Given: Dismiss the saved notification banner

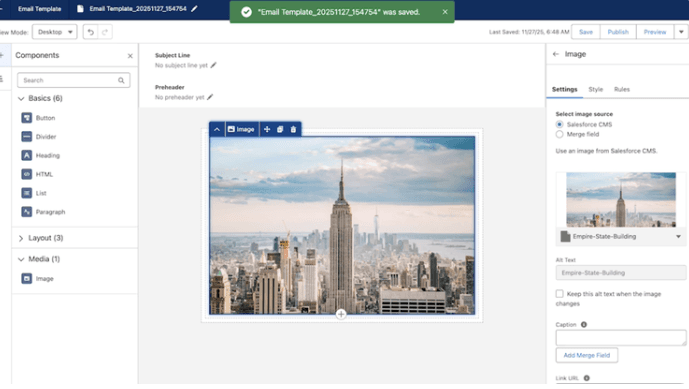Looking at the screenshot, I should 445,12.
